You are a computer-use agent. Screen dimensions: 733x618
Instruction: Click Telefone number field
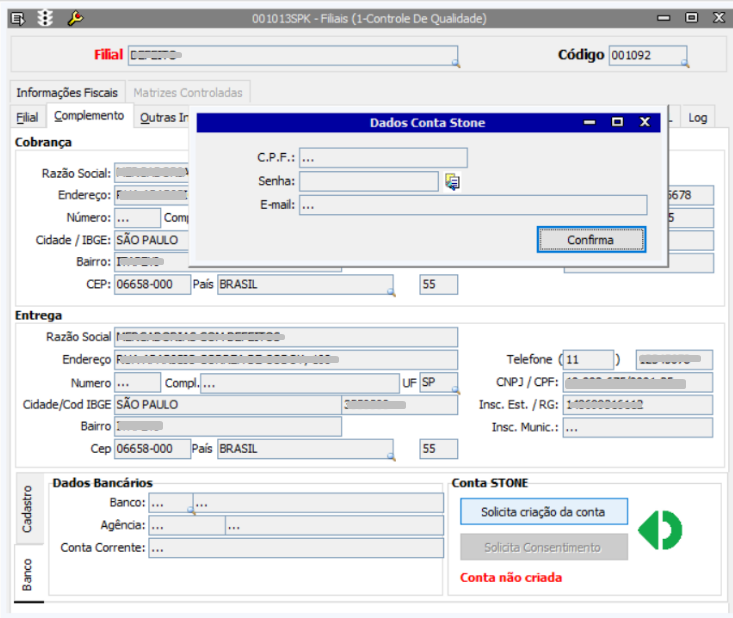click(x=674, y=359)
